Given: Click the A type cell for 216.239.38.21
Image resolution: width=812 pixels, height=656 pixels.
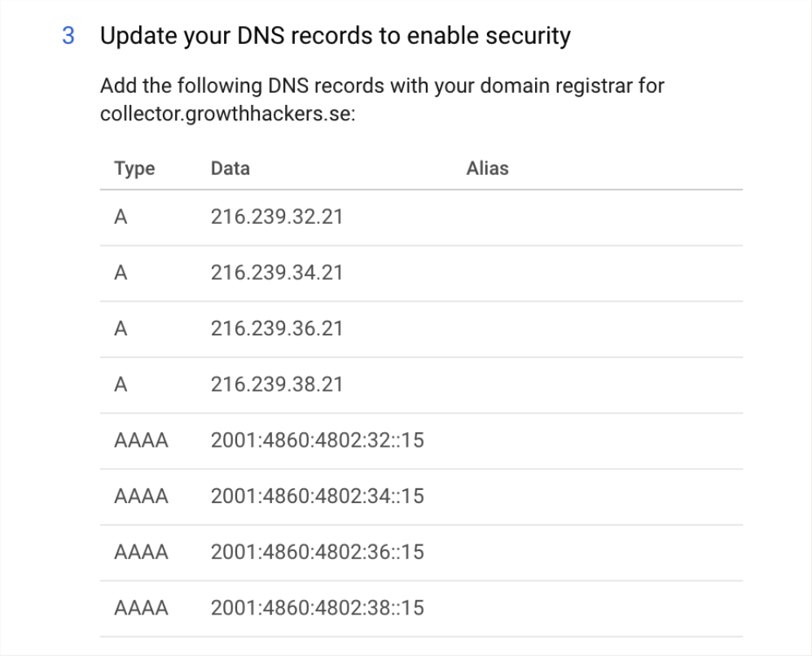Looking at the screenshot, I should pyautogui.click(x=121, y=384).
